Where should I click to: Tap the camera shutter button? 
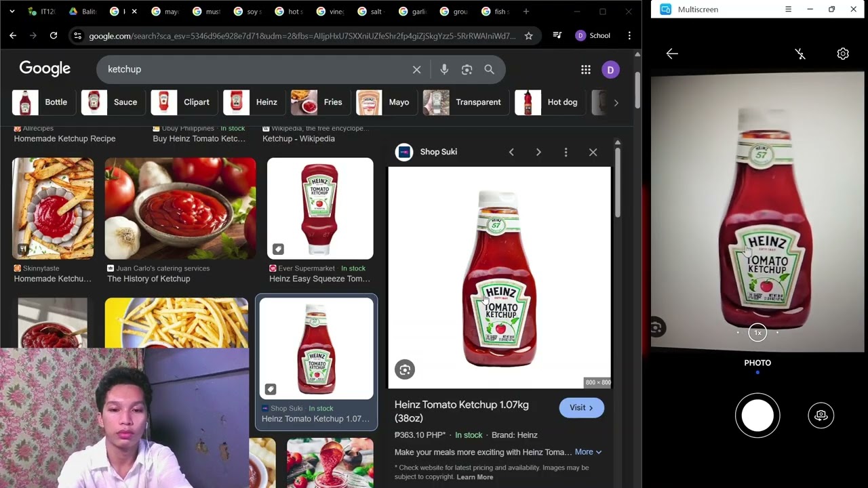point(757,415)
